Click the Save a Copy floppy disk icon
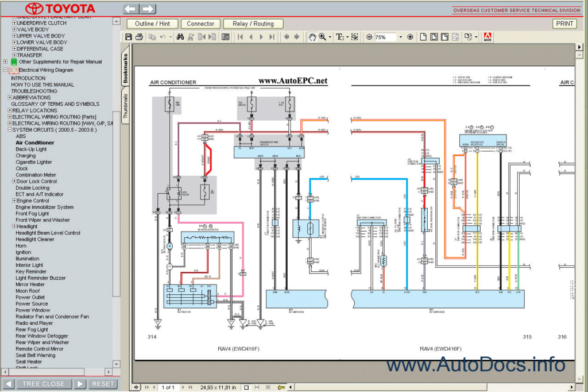Screen dimensions: 588x392 click(x=129, y=37)
